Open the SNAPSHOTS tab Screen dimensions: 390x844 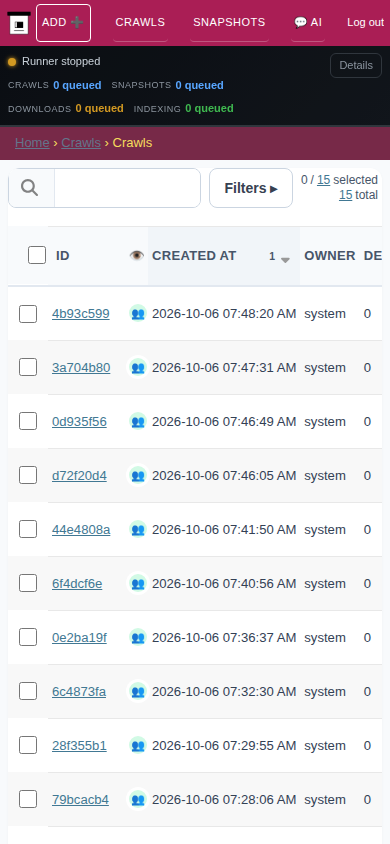(x=229, y=23)
